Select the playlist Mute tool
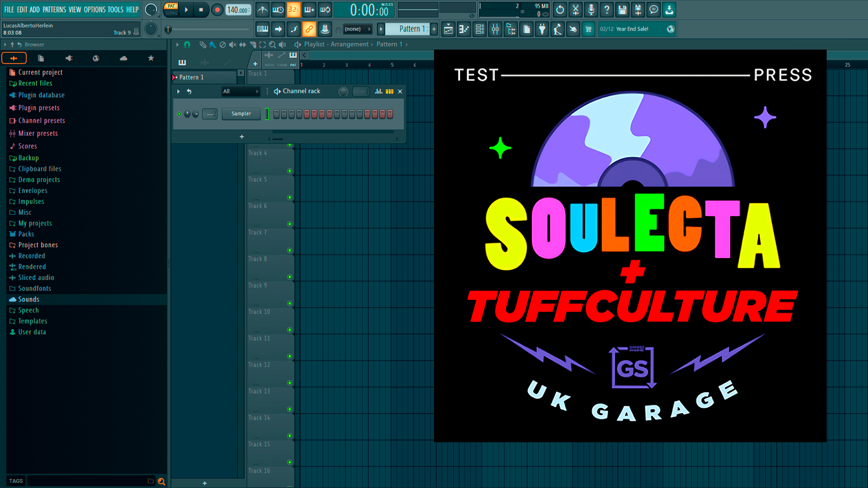The width and height of the screenshot is (868, 488). click(x=233, y=44)
